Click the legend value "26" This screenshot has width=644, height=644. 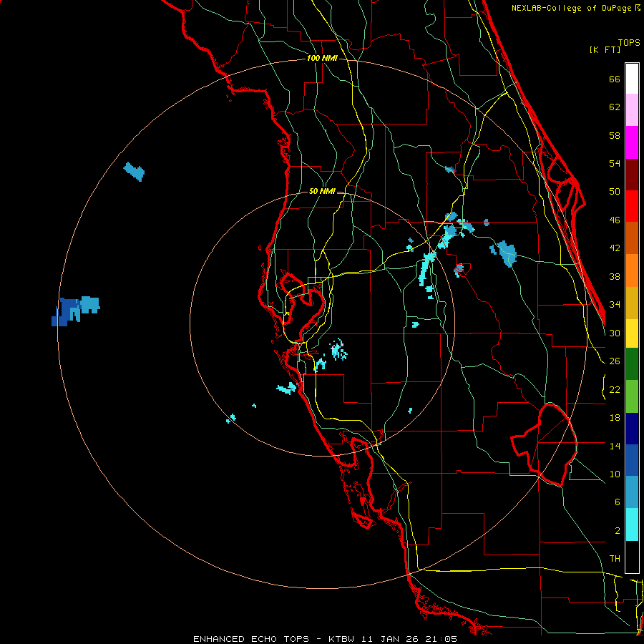[615, 361]
